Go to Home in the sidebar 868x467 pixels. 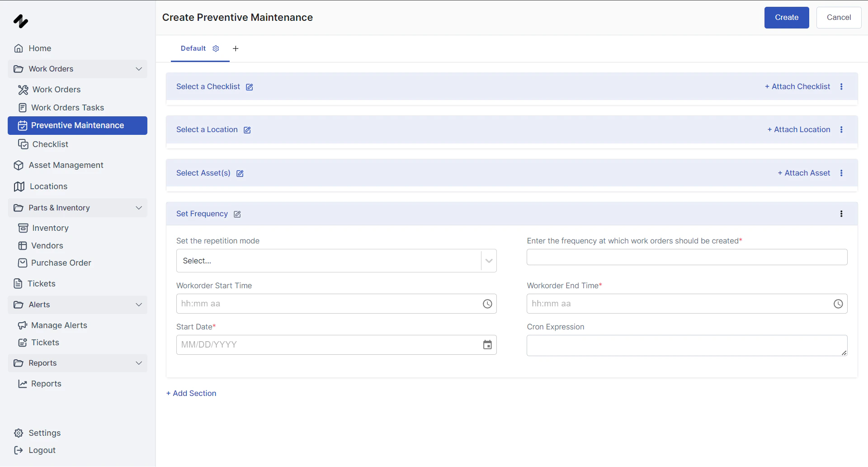77,48
